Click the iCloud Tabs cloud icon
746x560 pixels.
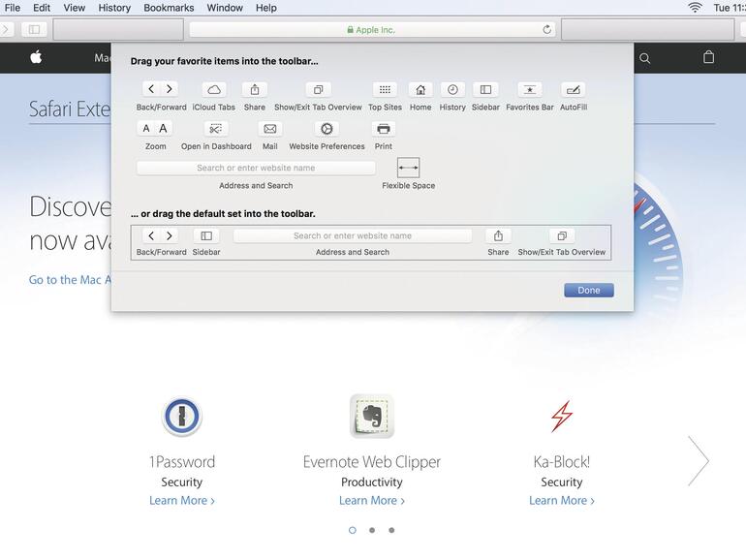(214, 89)
